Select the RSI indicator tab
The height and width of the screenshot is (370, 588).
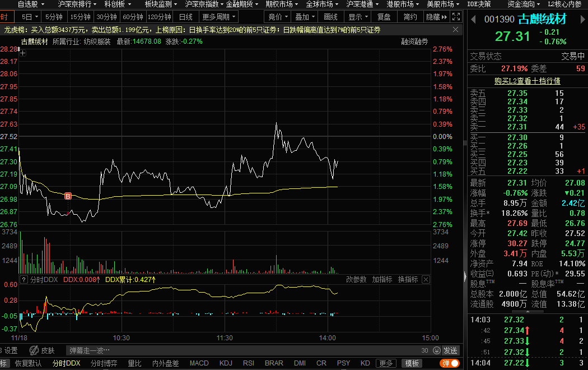(249, 363)
